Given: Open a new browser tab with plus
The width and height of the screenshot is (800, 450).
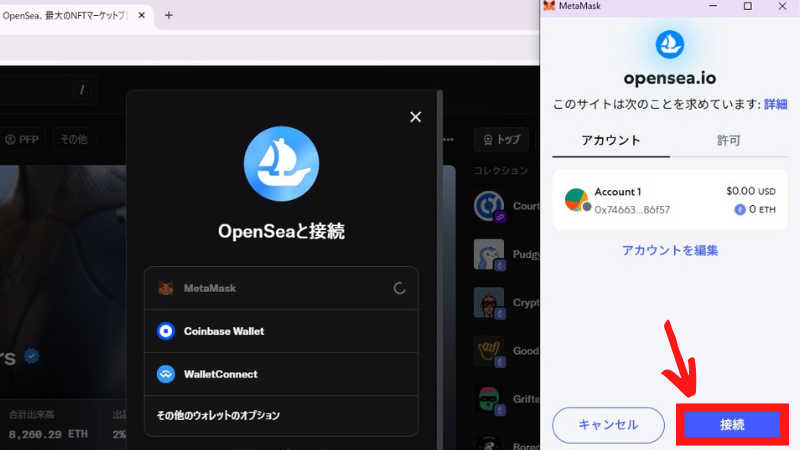Looking at the screenshot, I should pos(169,15).
